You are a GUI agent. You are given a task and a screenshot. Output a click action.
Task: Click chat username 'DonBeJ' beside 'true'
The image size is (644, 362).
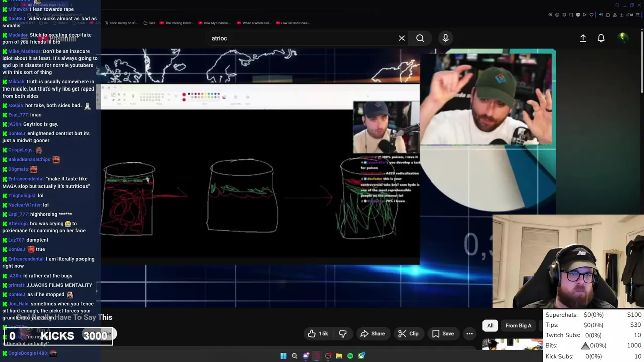pyautogui.click(x=17, y=249)
